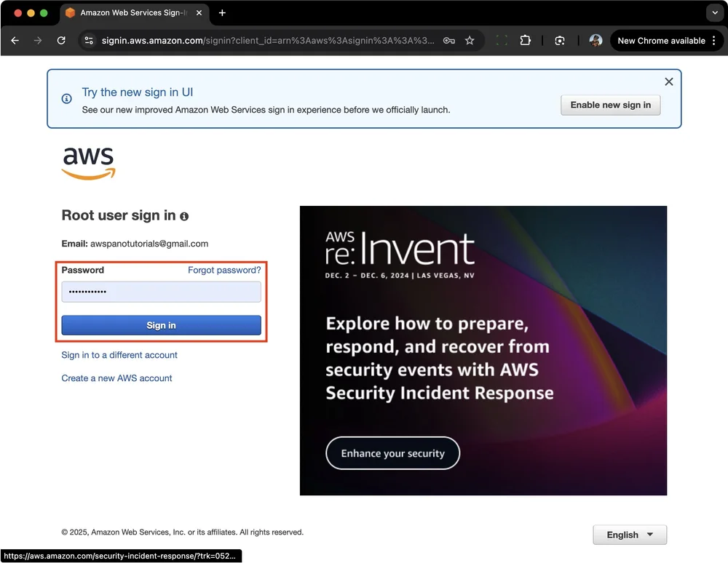Click the blue Sign in button
The width and height of the screenshot is (728, 563).
[x=161, y=325]
